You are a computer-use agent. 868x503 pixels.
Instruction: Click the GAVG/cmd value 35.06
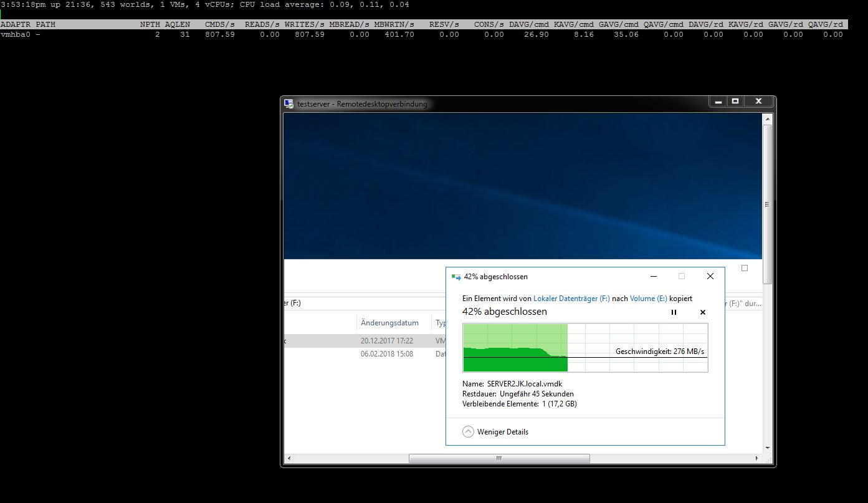pyautogui.click(x=626, y=35)
